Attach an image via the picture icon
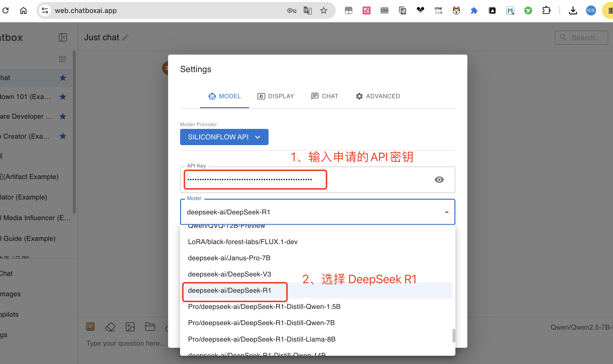This screenshot has height=364, width=613. click(x=130, y=327)
